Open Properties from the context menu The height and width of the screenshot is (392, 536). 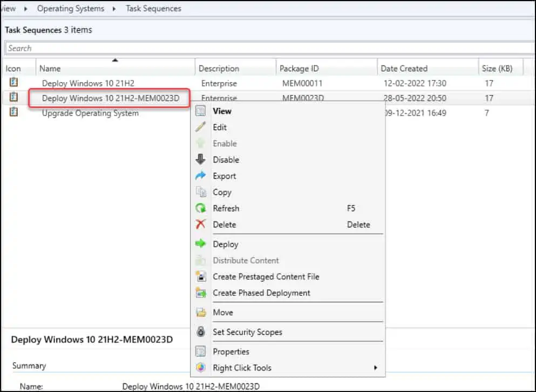coord(287,352)
